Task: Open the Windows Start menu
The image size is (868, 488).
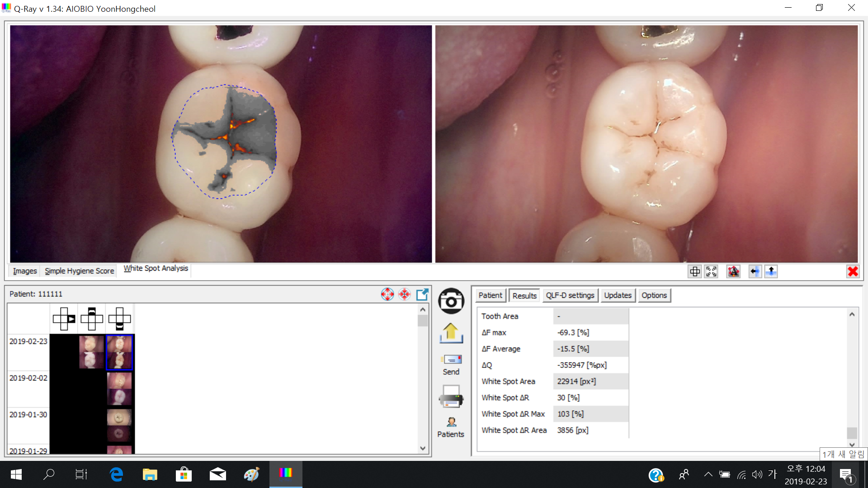Action: click(16, 474)
